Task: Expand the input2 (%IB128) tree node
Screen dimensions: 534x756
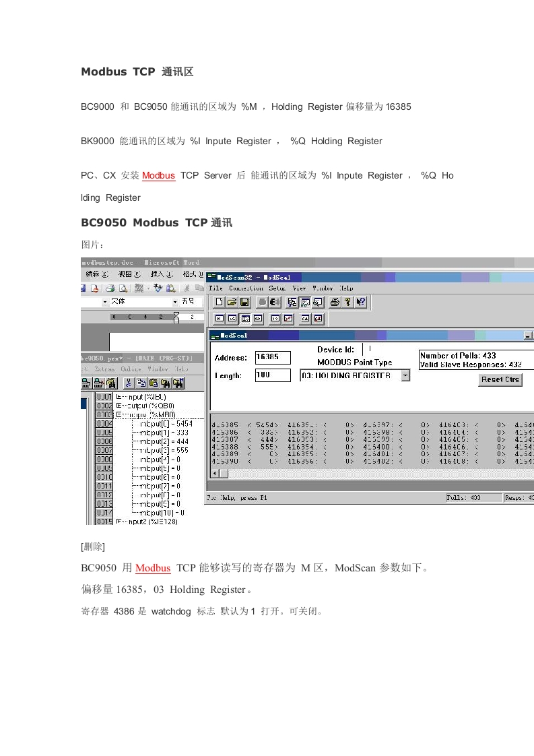Action: [119, 522]
